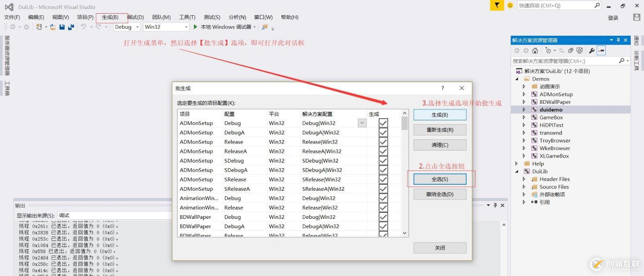Click the feedback smiley face icon
Image resolution: width=644 pixels, height=276 pixels.
tap(510, 5)
